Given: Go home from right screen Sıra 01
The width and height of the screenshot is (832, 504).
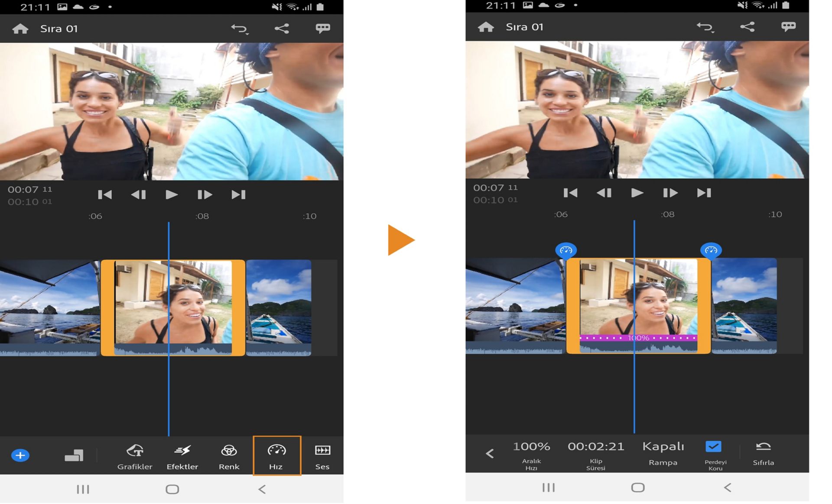Looking at the screenshot, I should [485, 27].
